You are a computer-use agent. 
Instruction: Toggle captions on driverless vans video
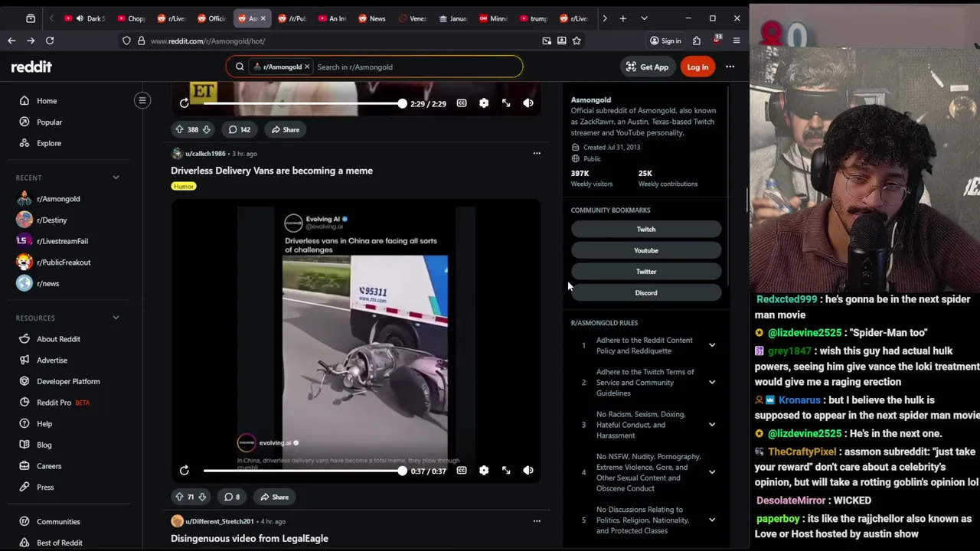point(462,471)
